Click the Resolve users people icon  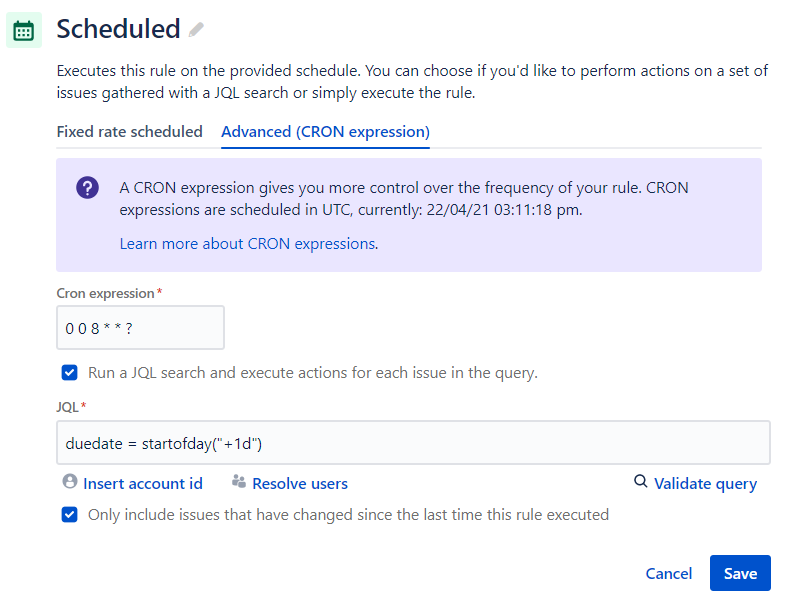(239, 482)
